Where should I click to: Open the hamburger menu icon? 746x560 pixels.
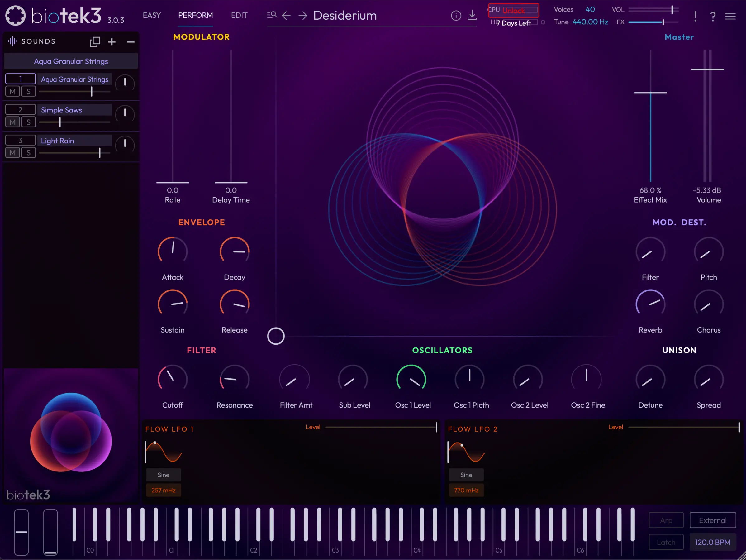click(730, 16)
